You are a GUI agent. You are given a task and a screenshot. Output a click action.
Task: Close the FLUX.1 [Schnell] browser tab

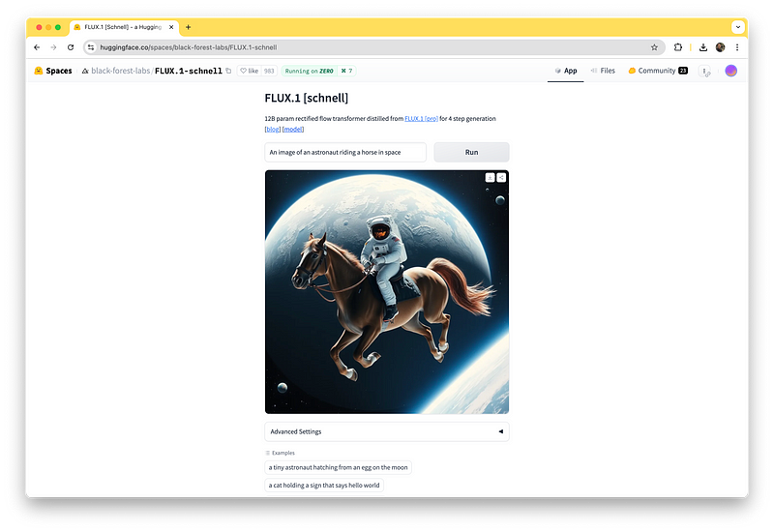pos(171,27)
